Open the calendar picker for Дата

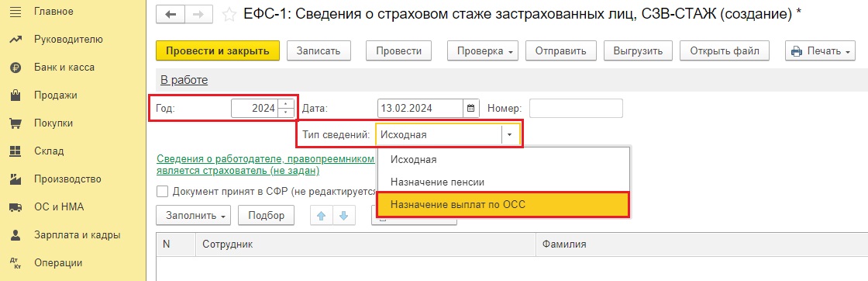(471, 108)
